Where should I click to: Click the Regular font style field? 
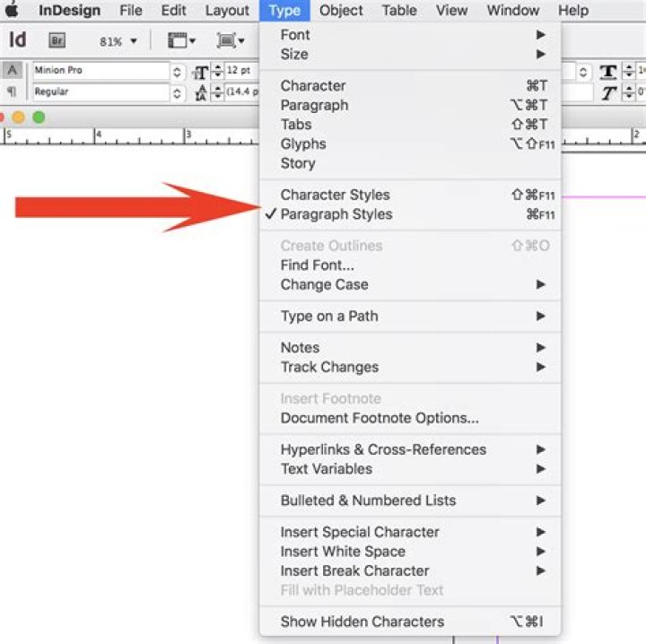(100, 91)
